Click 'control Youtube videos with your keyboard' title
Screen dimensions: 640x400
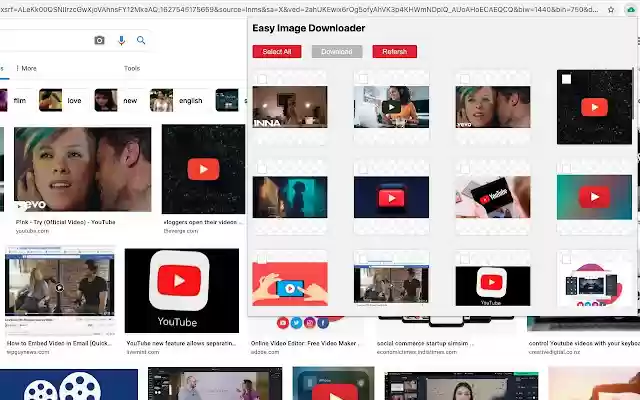point(584,343)
